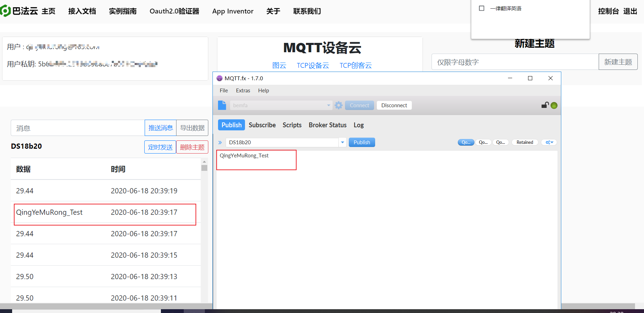Click the Disconnect button
644x313 pixels.
coord(394,105)
